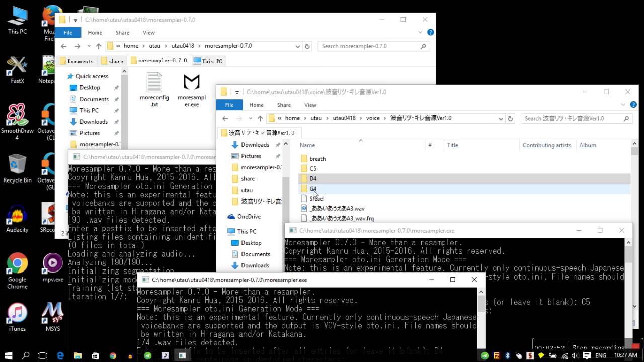
Task: Click Chrome icon on taskbar
Action: click(113, 355)
